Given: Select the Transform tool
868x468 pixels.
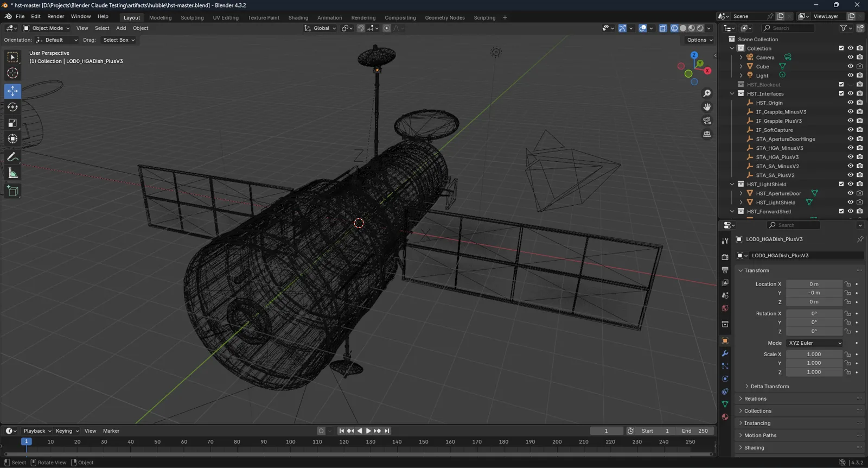Looking at the screenshot, I should coord(12,139).
